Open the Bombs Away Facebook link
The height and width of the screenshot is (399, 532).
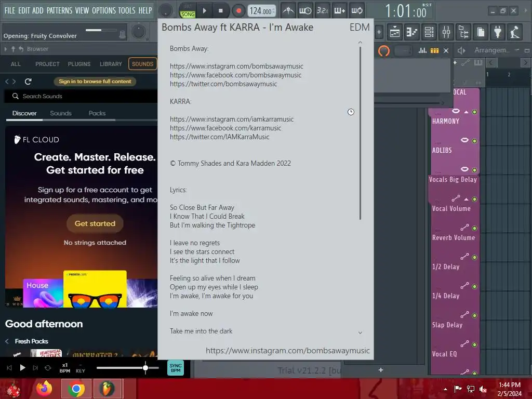coord(235,75)
